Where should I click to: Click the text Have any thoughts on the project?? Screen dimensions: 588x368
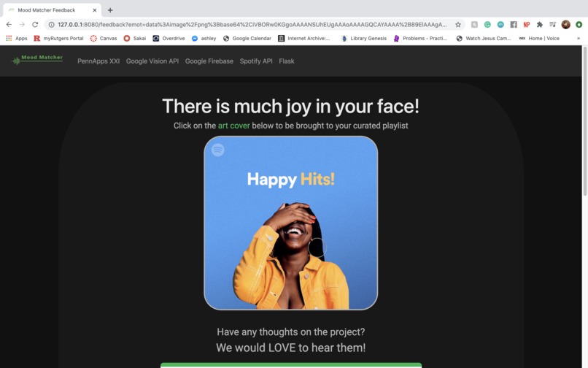pos(290,332)
